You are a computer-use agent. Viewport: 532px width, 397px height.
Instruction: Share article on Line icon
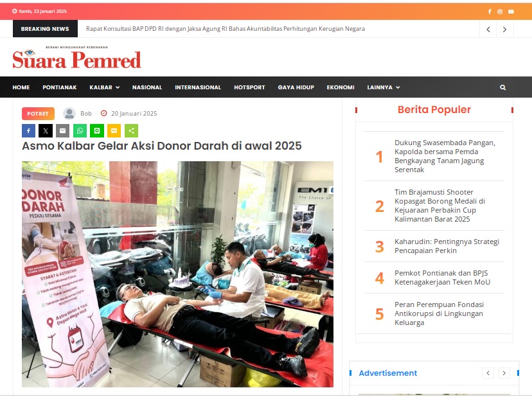click(96, 130)
